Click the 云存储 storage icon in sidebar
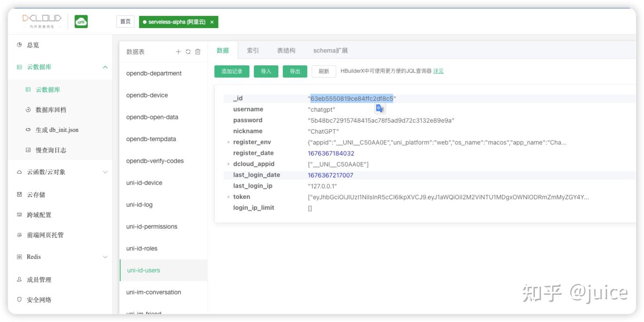The image size is (644, 322). pyautogui.click(x=19, y=195)
